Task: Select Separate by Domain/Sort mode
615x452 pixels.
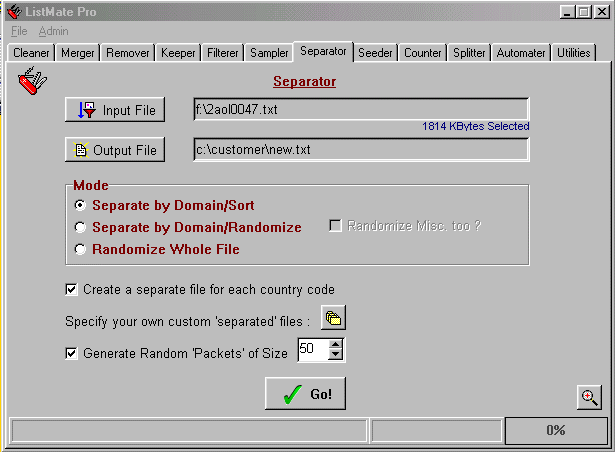Action: click(81, 205)
